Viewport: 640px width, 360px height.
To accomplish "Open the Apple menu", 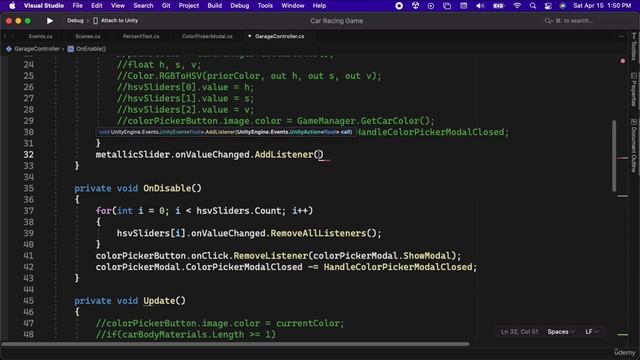I will point(12,6).
